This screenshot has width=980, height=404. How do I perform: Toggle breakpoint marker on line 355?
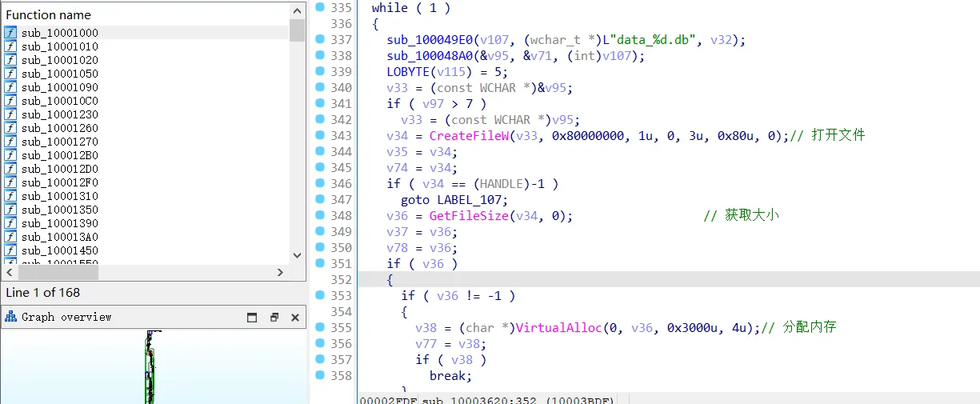click(320, 327)
